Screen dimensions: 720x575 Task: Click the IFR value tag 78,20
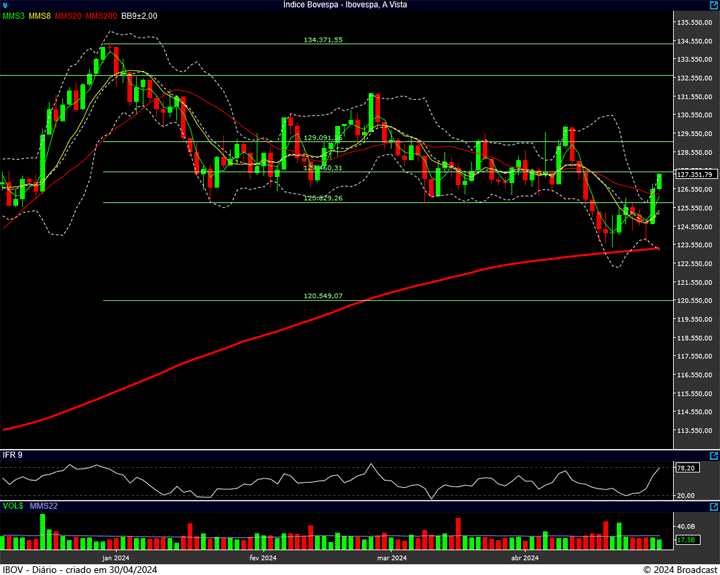pyautogui.click(x=686, y=467)
